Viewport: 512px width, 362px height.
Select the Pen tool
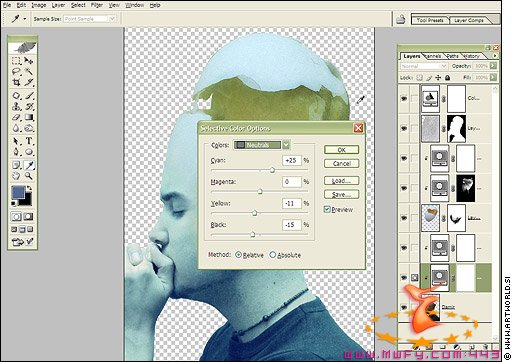(x=16, y=152)
